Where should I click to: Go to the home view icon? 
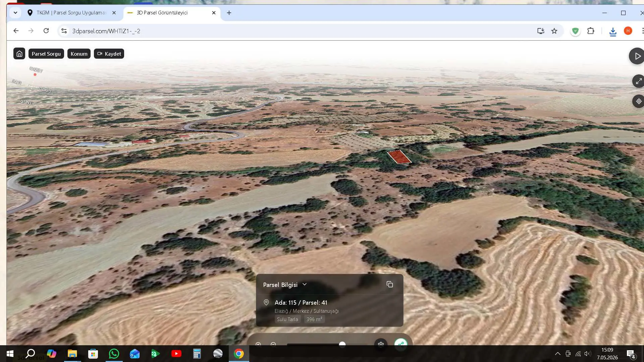point(19,54)
